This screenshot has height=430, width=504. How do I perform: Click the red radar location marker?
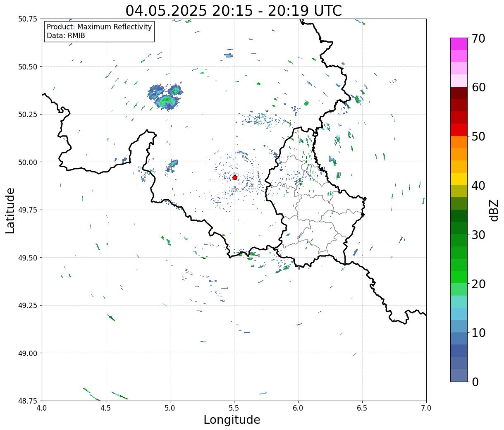(x=235, y=177)
